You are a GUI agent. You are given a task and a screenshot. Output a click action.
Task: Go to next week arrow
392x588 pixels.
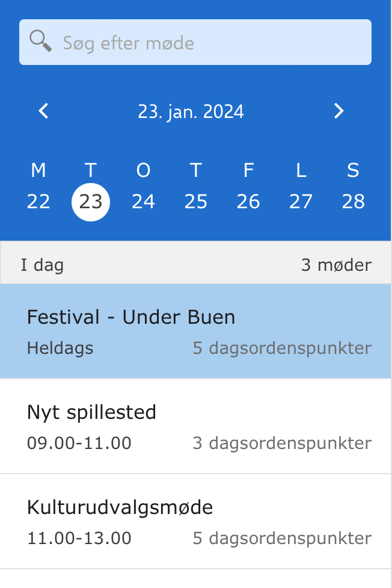click(338, 111)
